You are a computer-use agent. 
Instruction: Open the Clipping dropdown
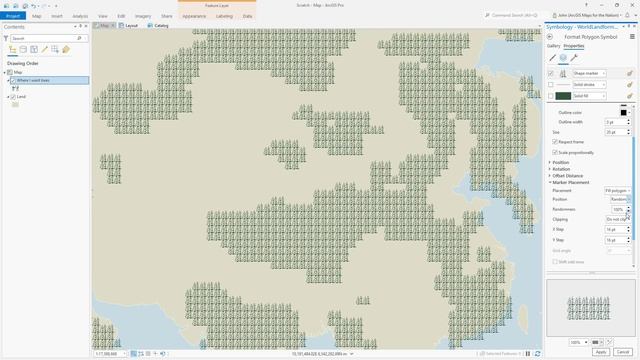coord(618,219)
